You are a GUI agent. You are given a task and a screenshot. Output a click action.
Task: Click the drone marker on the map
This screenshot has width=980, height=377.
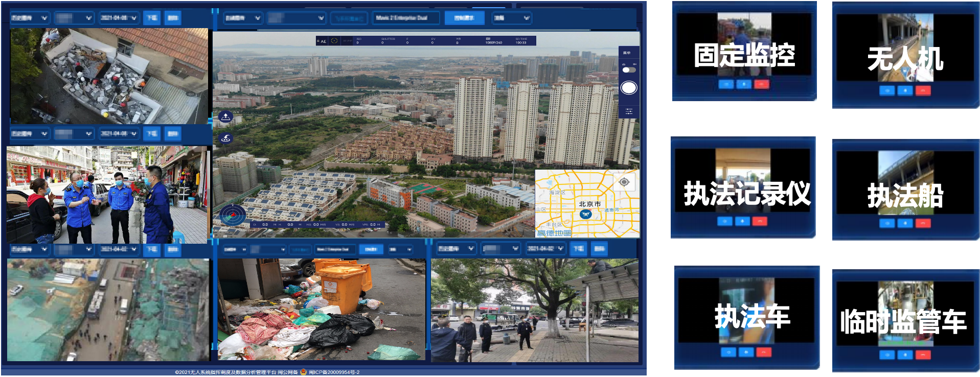point(586,214)
